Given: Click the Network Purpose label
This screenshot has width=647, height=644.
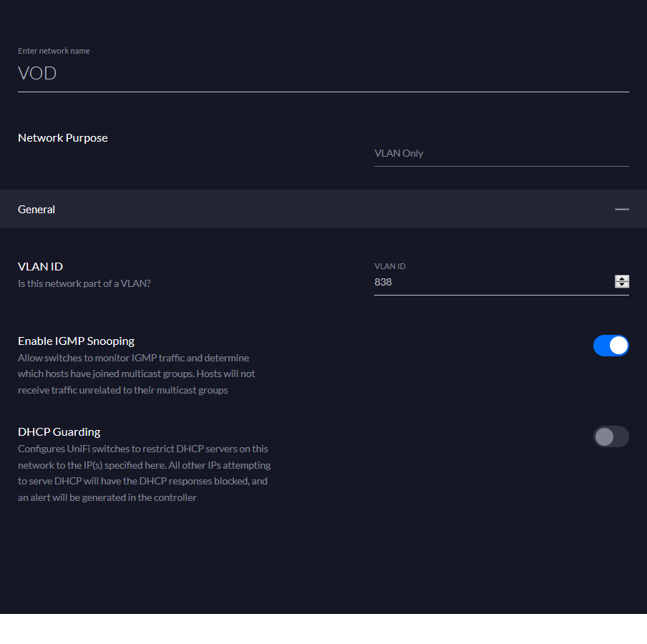Looking at the screenshot, I should click(x=63, y=138).
